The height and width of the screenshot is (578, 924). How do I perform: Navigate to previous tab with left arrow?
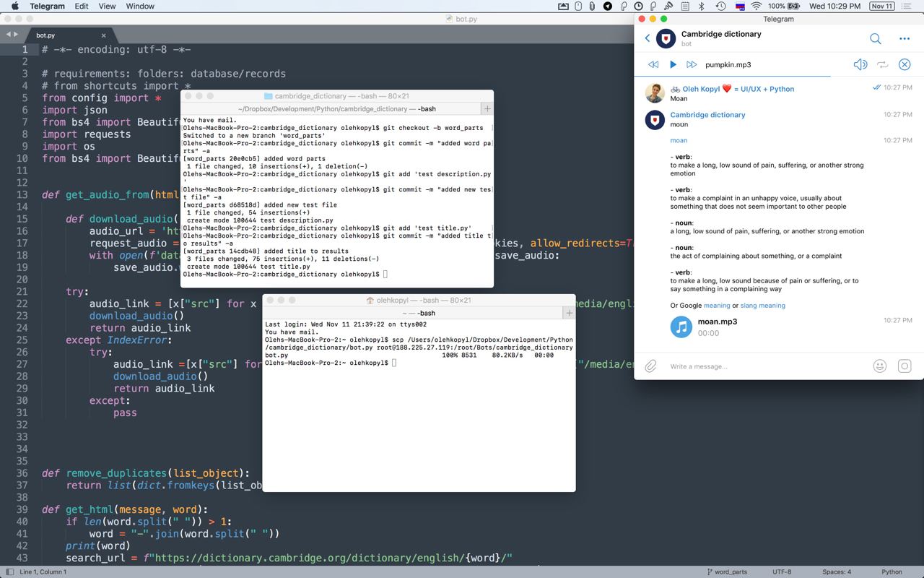point(9,34)
